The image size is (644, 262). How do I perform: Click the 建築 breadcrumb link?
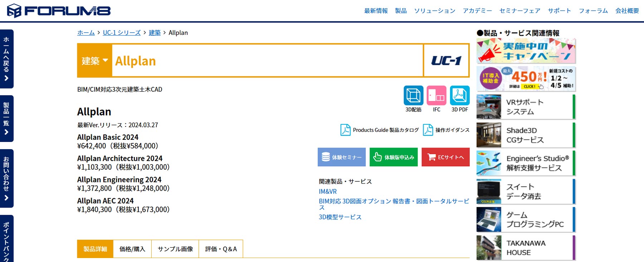coord(155,33)
